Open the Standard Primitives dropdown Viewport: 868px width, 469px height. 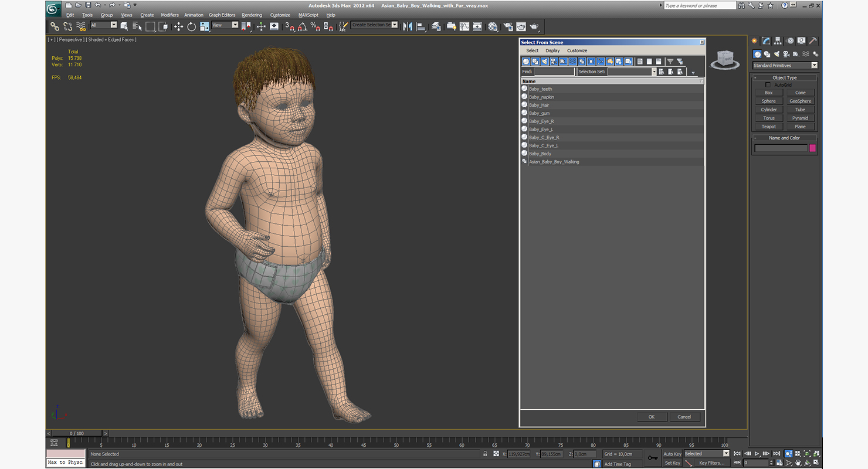point(785,66)
